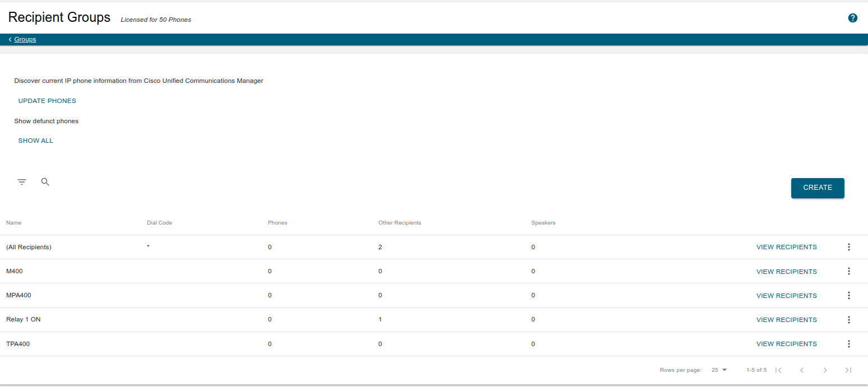Click UPDATE PHONES button
This screenshot has height=387, width=868.
(47, 101)
